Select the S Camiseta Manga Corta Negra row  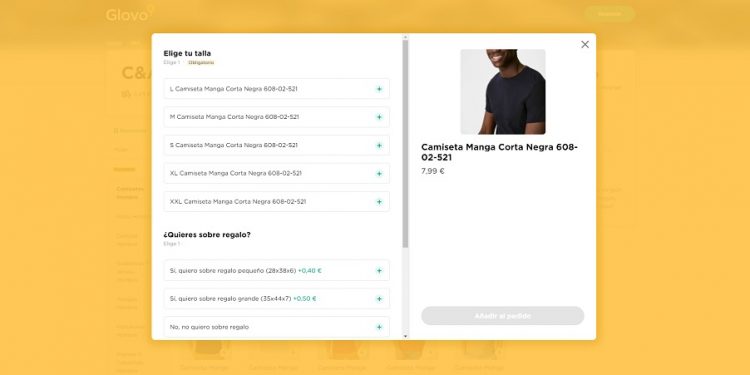[x=276, y=145]
